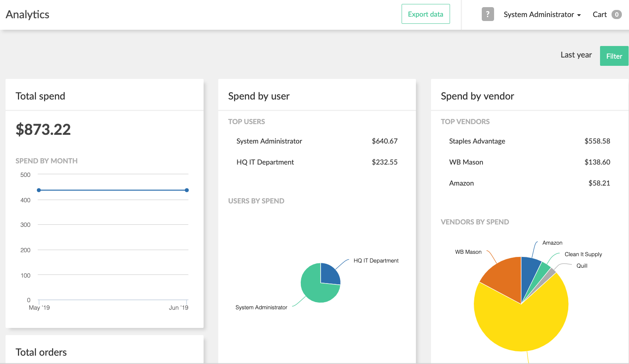Screen dimensions: 629x364
Task: Select WB Mason vendor row
Action: 529,162
